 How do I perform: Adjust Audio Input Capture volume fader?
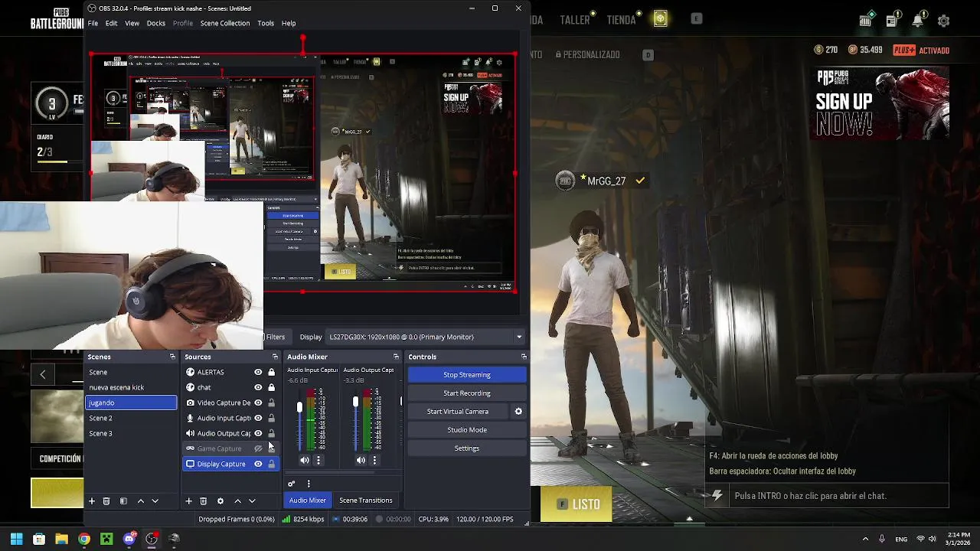point(299,409)
